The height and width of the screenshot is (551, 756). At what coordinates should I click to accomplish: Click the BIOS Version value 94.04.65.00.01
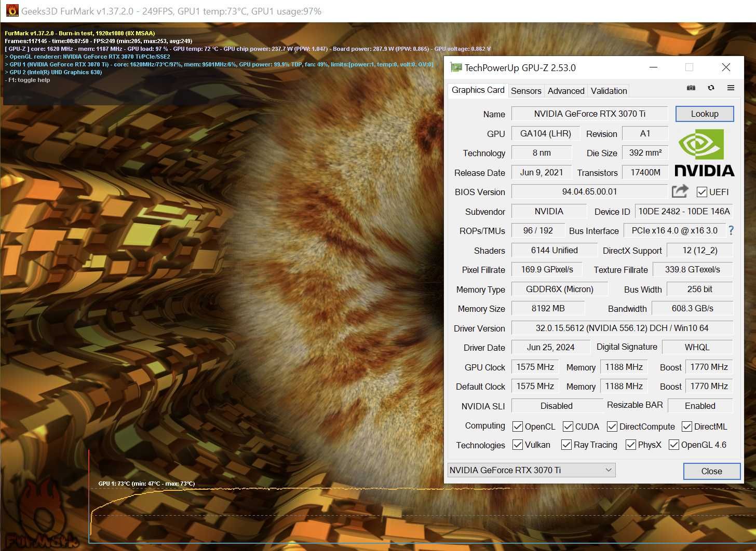589,191
